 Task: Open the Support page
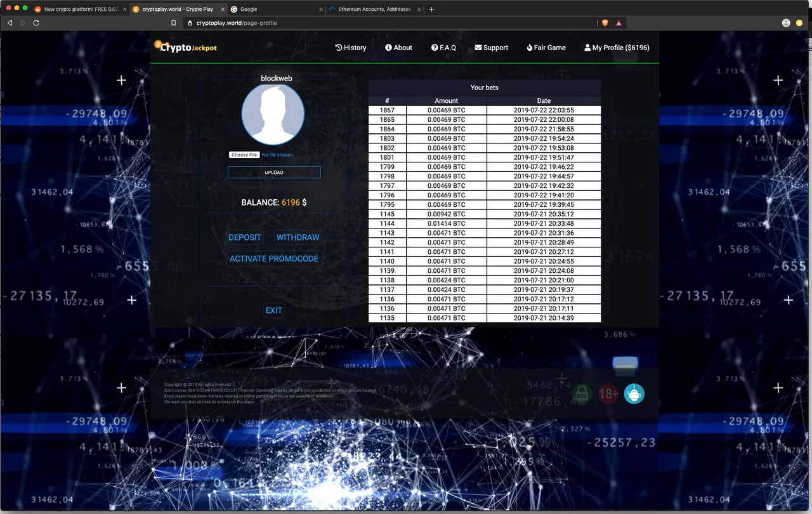click(492, 48)
